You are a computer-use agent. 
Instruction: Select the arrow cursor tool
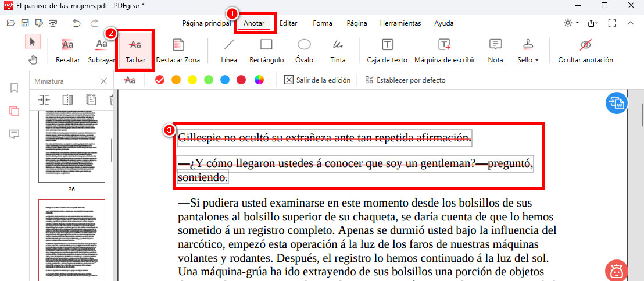33,41
